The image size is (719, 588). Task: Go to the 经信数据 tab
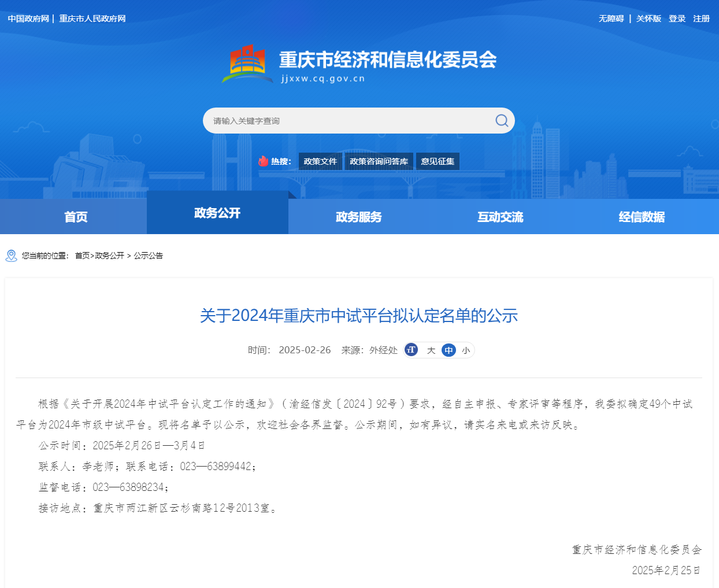642,217
